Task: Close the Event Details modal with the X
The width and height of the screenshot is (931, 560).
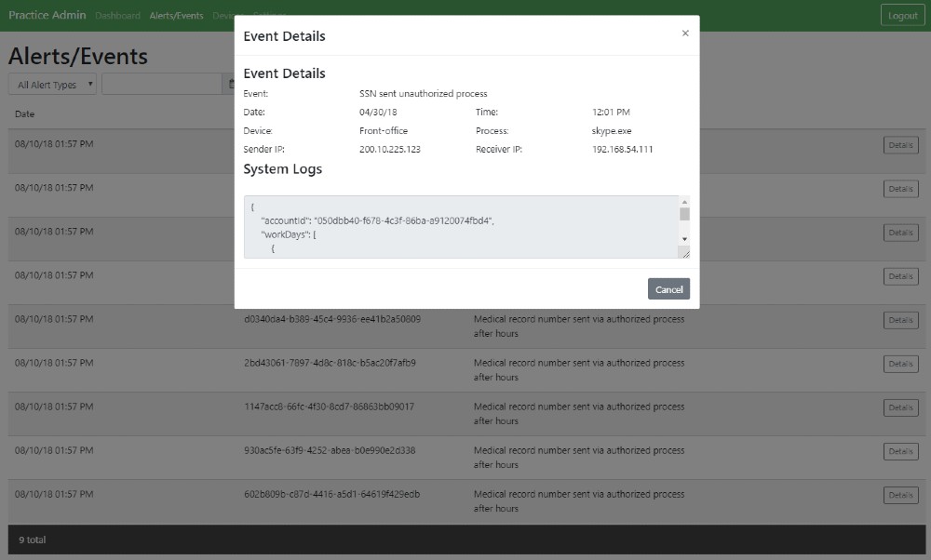Action: 685,33
